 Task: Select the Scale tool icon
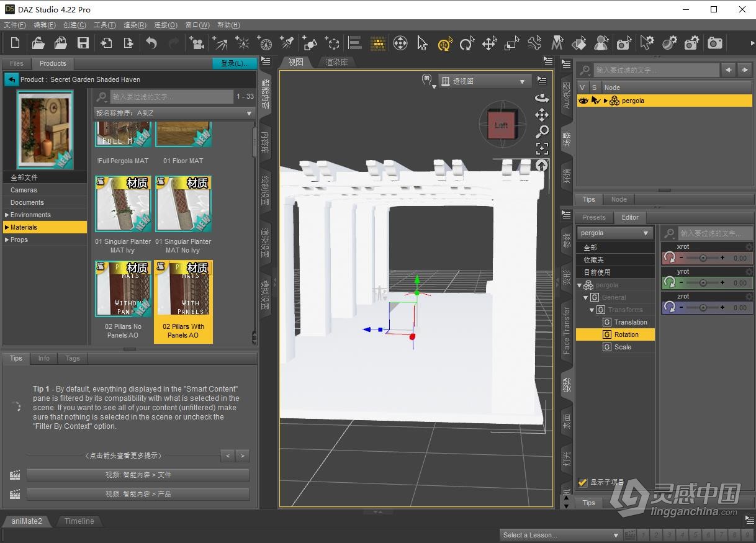(511, 43)
